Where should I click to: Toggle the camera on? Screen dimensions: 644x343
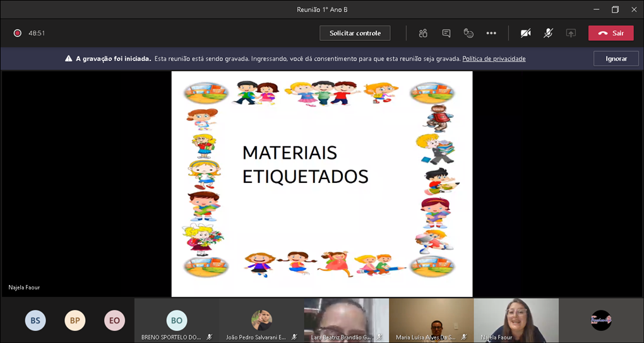pyautogui.click(x=525, y=33)
